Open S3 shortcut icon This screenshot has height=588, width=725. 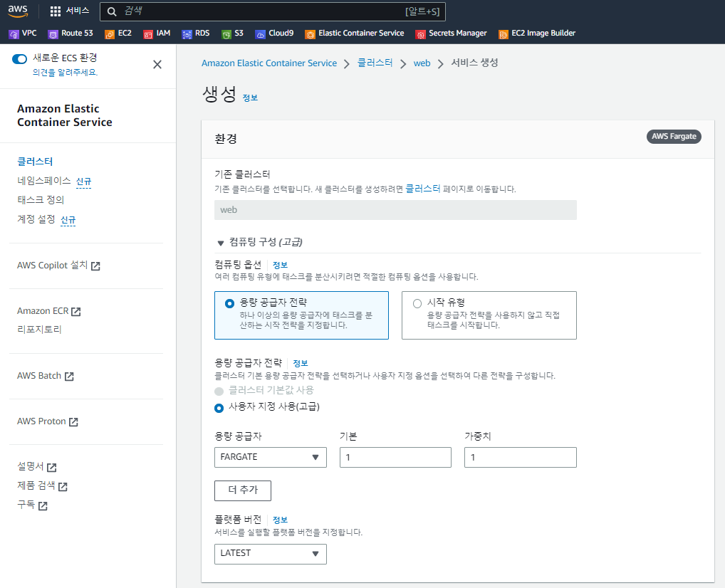[x=226, y=33]
